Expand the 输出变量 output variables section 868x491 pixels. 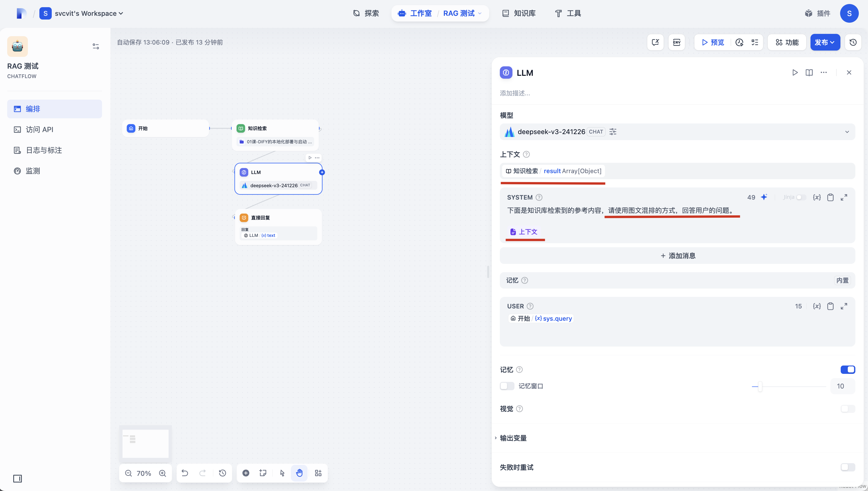tap(513, 438)
